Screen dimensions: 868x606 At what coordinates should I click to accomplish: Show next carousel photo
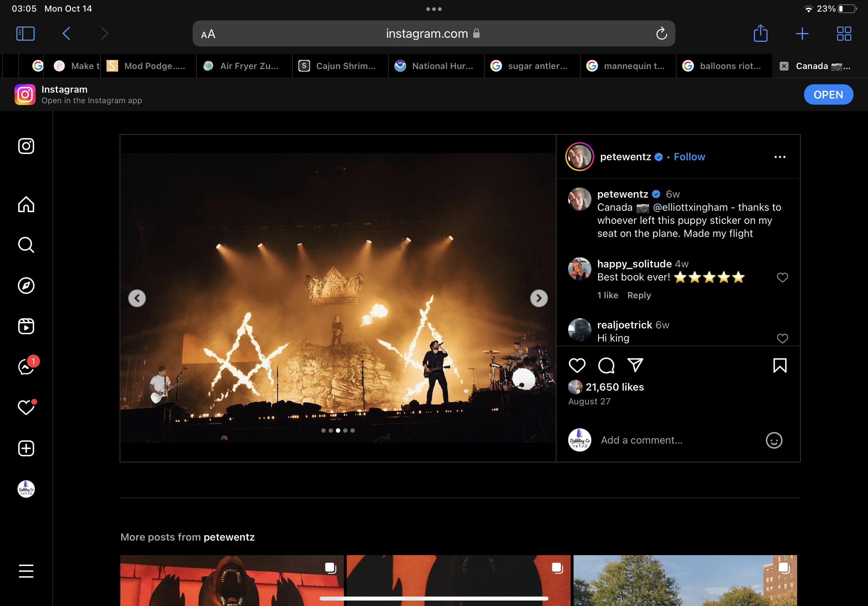[539, 299]
